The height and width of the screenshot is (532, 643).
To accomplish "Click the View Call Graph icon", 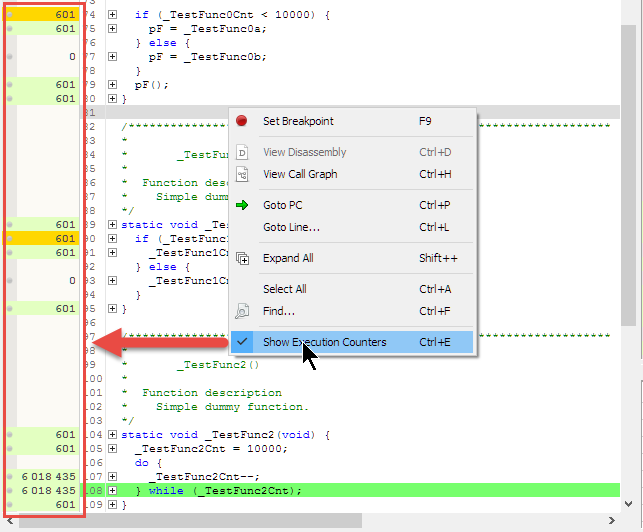I will coord(242,174).
